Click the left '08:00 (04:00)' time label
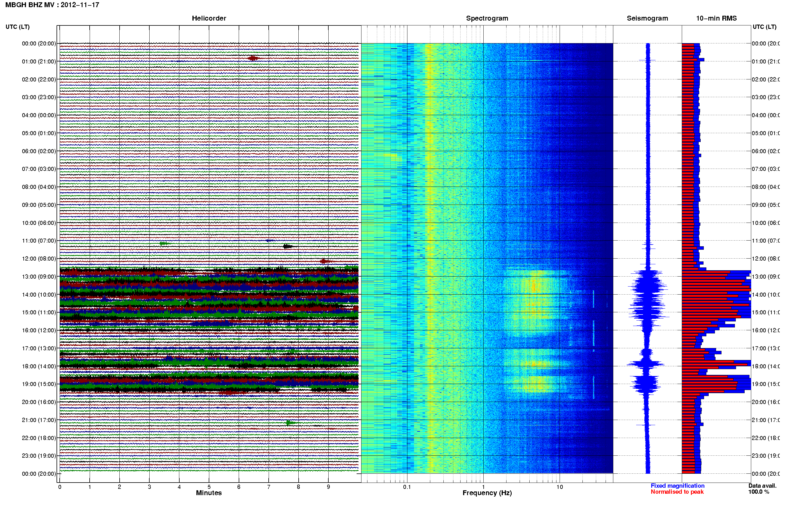Screen dimensions: 812x508 click(x=39, y=187)
